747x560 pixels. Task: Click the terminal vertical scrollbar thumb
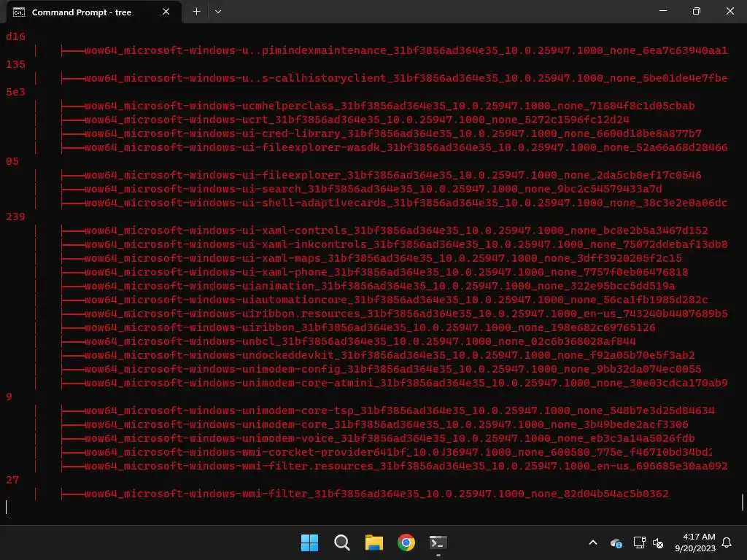[x=743, y=502]
